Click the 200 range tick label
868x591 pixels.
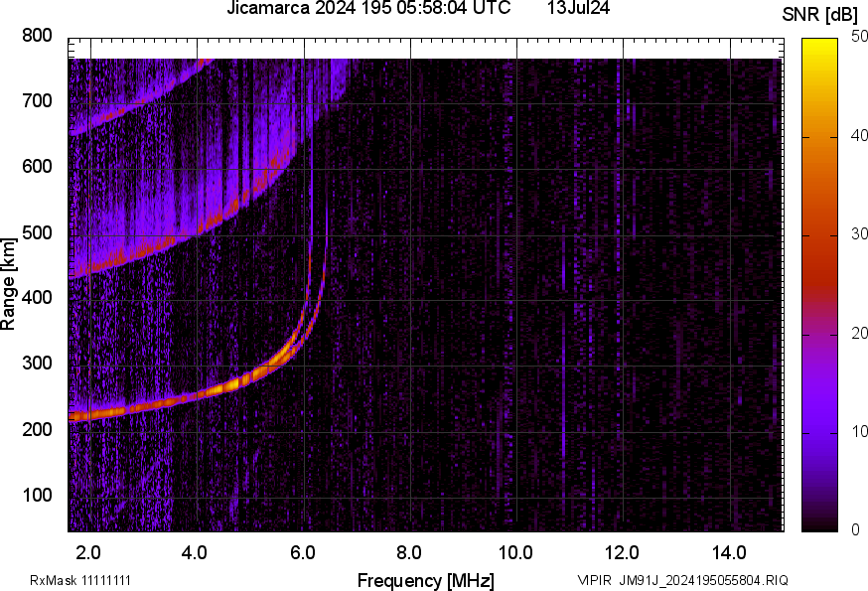pos(37,429)
